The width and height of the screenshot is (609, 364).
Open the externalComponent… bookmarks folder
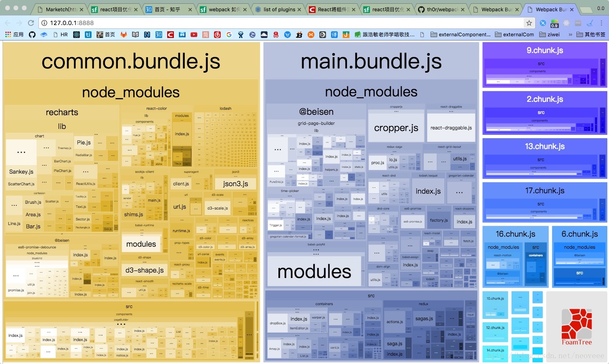[461, 35]
